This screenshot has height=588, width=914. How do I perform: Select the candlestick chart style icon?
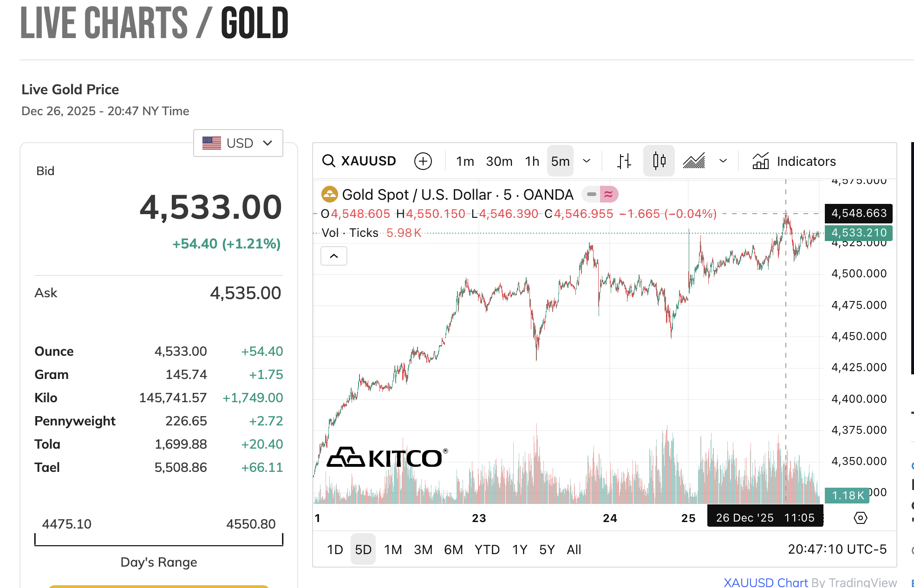[x=659, y=161]
